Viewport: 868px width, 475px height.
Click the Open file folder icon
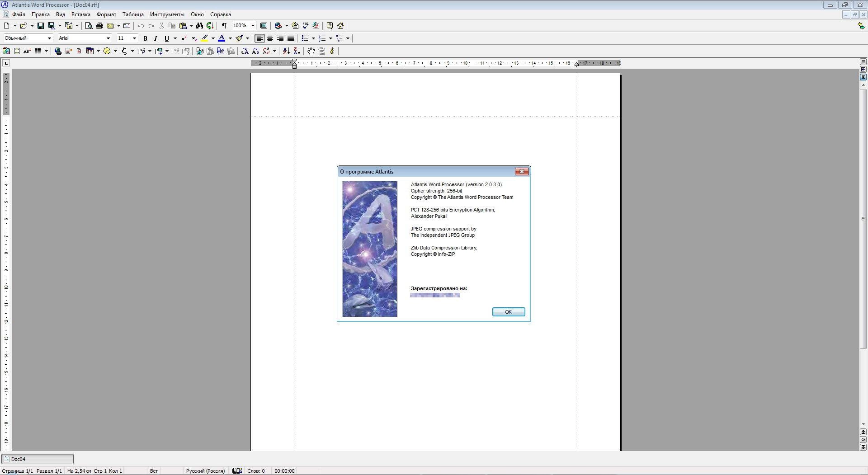click(x=24, y=26)
